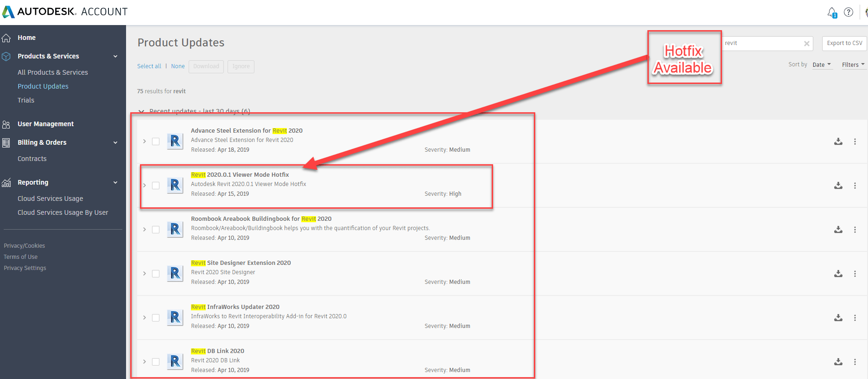This screenshot has width=868, height=379.
Task: Open Cloud Services Usage By User
Action: 63,212
